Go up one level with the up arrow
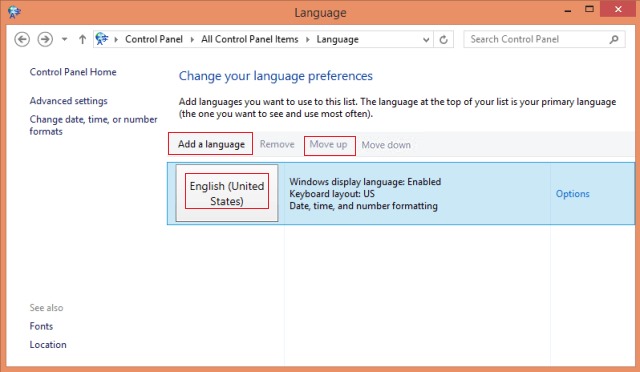Screen dimensions: 640x372 (x=82, y=40)
